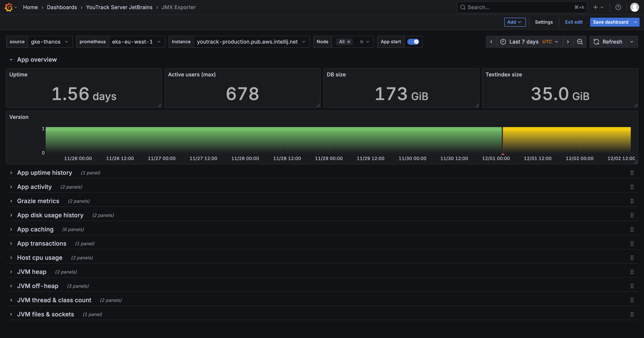The image size is (644, 338).
Task: Open the user profile avatar
Action: [x=634, y=7]
